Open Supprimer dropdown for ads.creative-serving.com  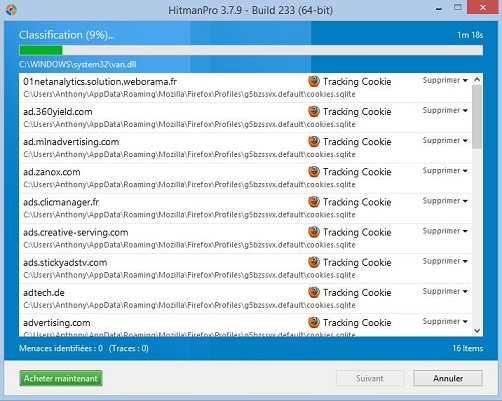pyautogui.click(x=445, y=231)
